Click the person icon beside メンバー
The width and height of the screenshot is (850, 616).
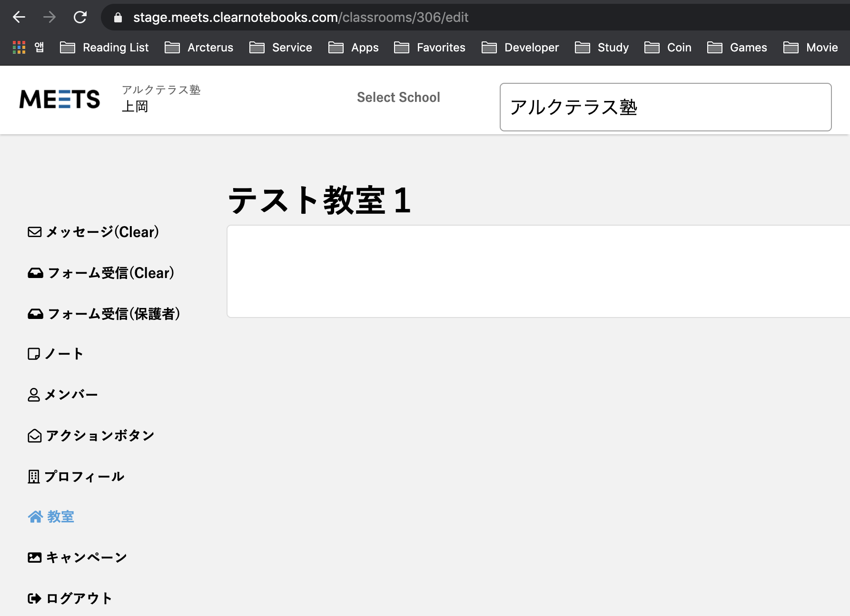34,395
